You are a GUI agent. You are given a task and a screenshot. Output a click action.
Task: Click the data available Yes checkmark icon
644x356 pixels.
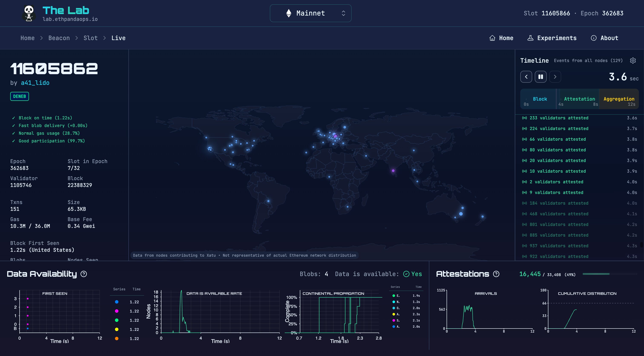[406, 274]
